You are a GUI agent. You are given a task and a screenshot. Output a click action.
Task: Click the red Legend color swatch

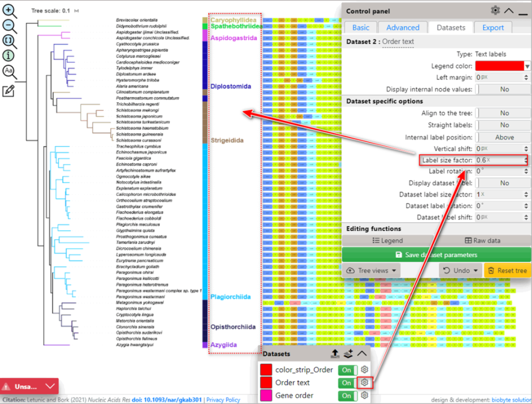click(x=499, y=65)
